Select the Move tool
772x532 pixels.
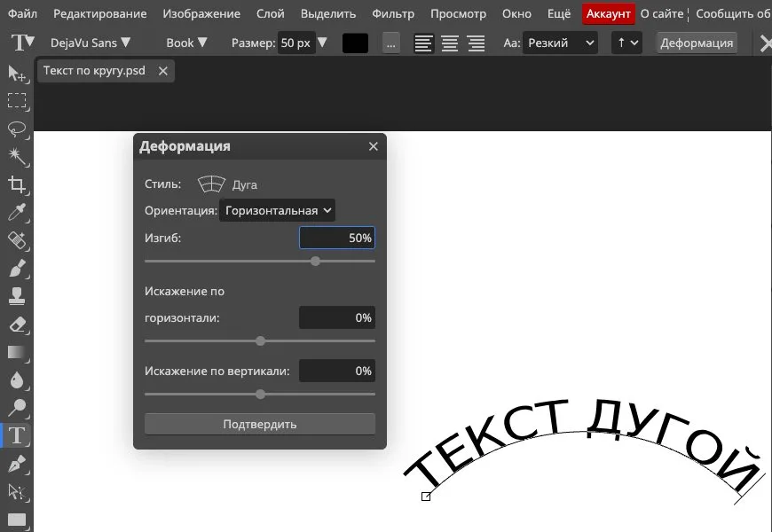pos(17,73)
